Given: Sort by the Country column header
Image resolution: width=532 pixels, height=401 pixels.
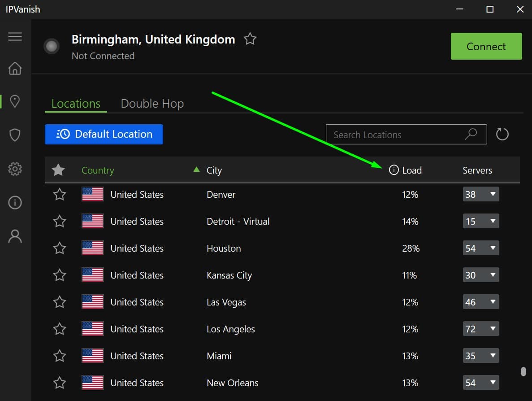Looking at the screenshot, I should coord(98,170).
